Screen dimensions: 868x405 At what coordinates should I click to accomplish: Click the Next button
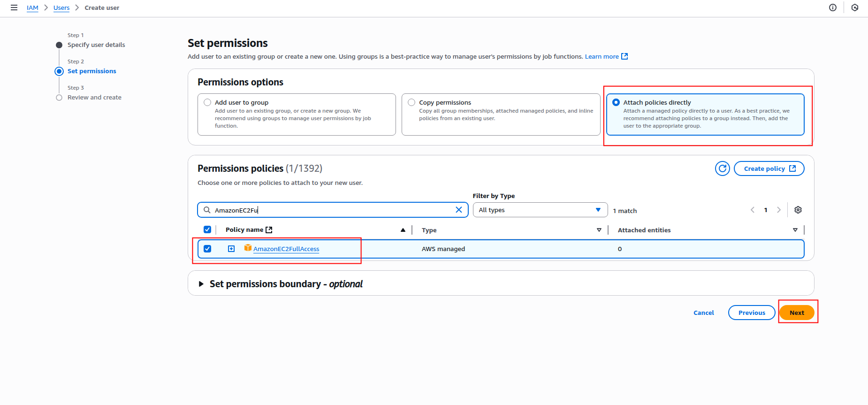pyautogui.click(x=796, y=313)
